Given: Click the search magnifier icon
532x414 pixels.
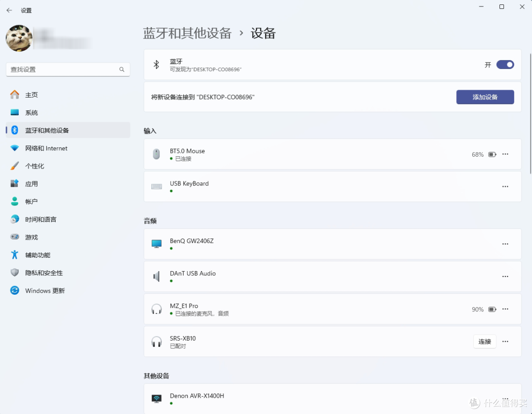Looking at the screenshot, I should tap(122, 69).
